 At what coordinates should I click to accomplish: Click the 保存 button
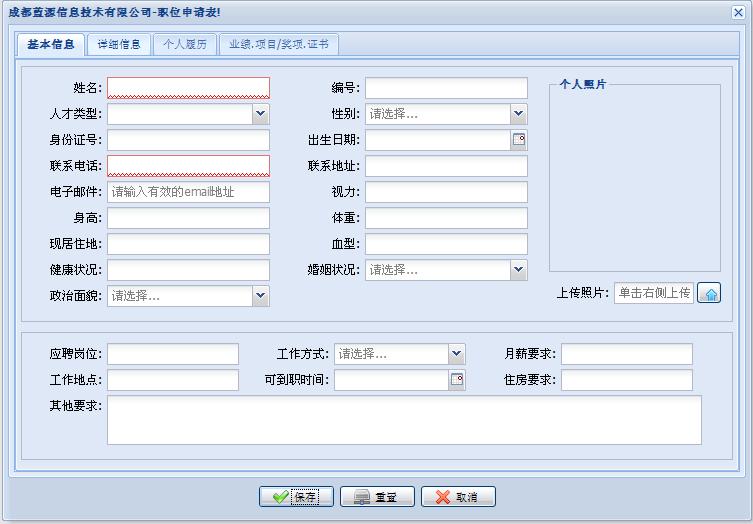coord(296,497)
